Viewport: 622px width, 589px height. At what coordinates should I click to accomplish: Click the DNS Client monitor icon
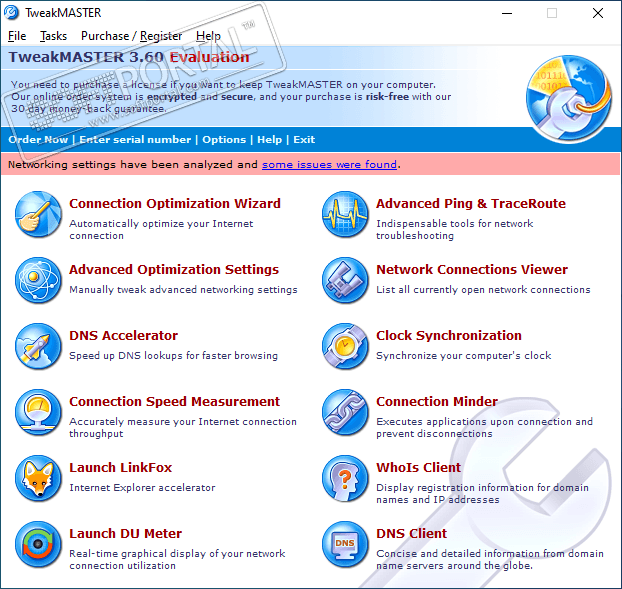[x=345, y=545]
